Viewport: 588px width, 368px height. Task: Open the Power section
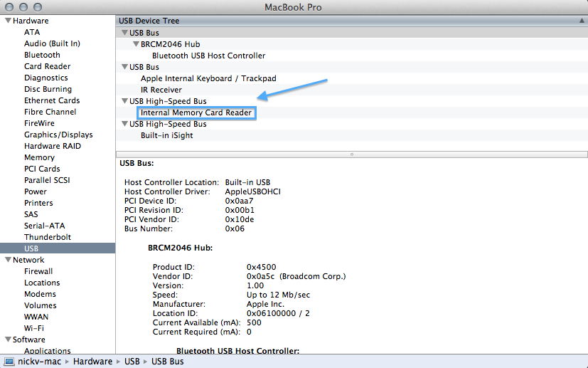coord(36,191)
